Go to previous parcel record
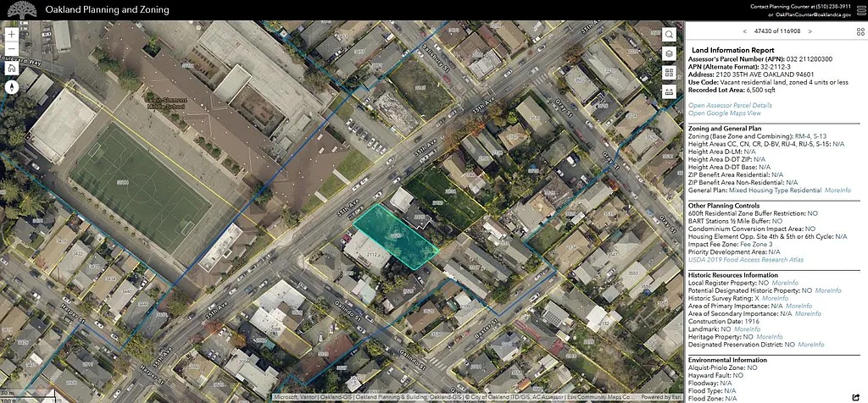This screenshot has width=868, height=403. [745, 31]
